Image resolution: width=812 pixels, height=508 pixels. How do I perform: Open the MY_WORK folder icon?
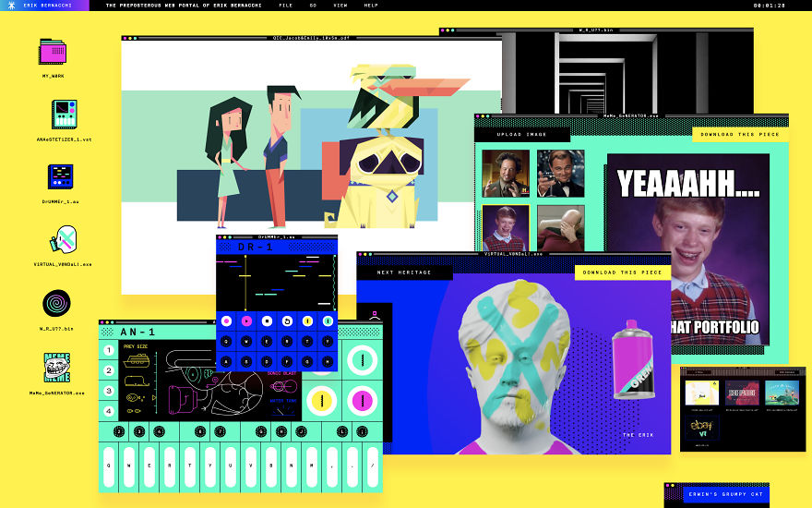(53, 52)
